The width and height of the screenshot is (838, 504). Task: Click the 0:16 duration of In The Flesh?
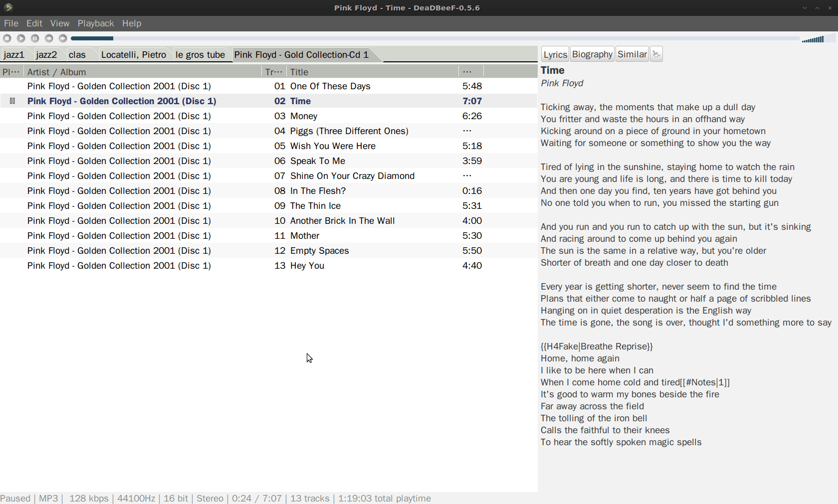(472, 191)
